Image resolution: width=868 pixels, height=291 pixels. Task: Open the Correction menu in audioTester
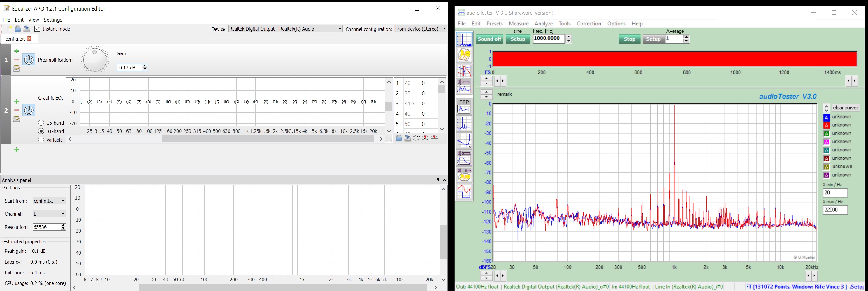click(589, 24)
